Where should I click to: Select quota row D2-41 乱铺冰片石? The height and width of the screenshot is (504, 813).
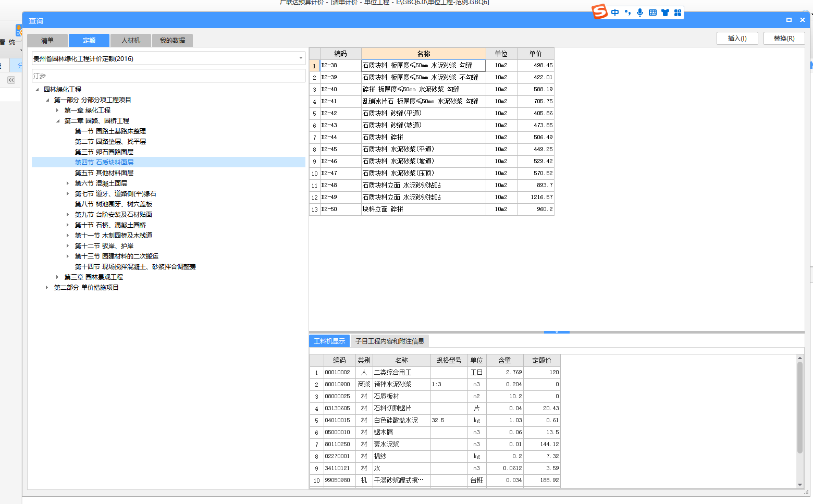pos(432,101)
